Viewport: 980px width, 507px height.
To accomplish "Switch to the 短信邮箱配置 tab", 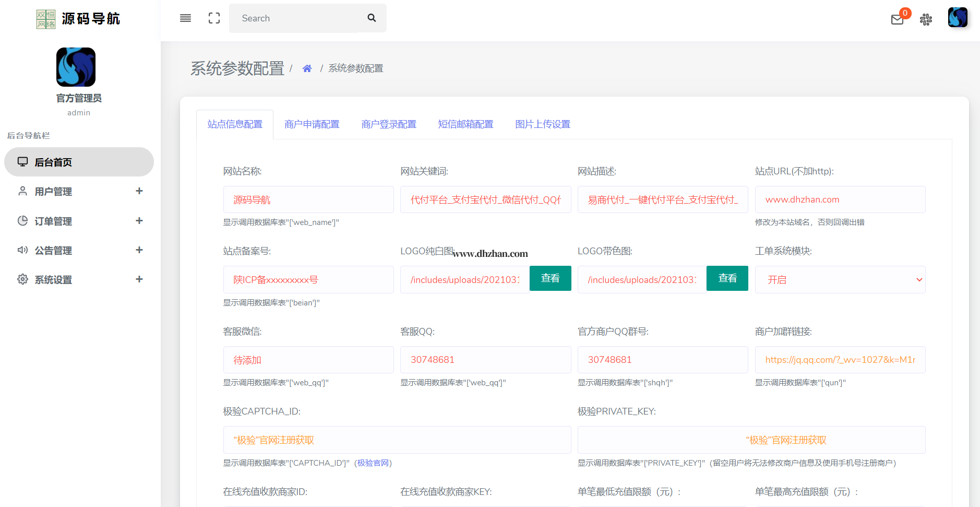I will click(465, 124).
